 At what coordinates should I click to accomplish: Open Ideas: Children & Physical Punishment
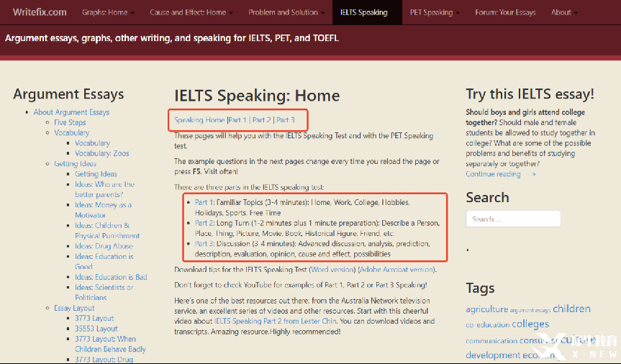(107, 230)
